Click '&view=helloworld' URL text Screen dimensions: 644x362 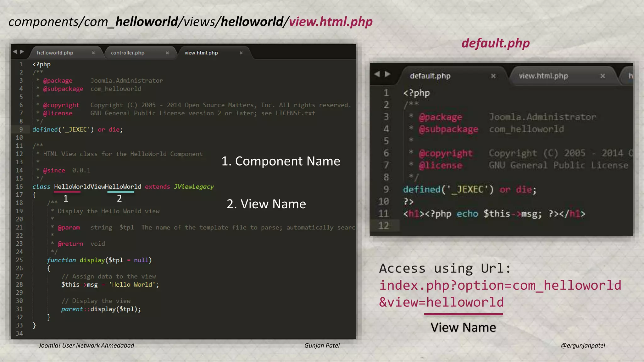(441, 302)
